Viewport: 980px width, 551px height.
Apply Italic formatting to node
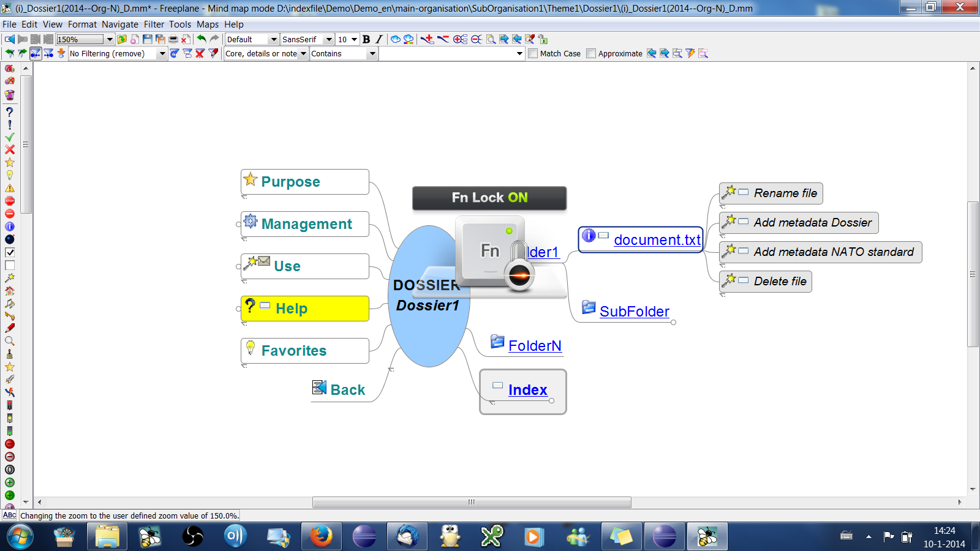tap(379, 39)
